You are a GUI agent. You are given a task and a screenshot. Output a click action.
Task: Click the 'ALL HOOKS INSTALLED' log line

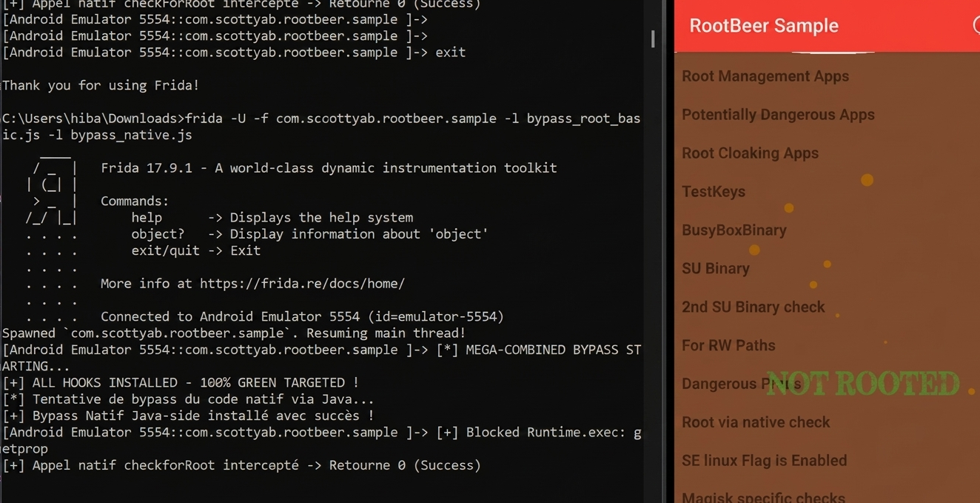pos(181,383)
